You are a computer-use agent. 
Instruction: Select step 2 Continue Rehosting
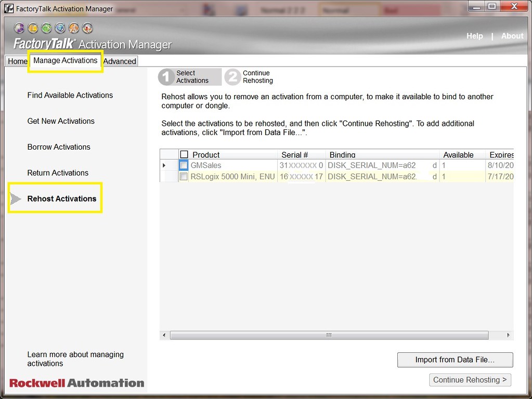[x=250, y=77]
